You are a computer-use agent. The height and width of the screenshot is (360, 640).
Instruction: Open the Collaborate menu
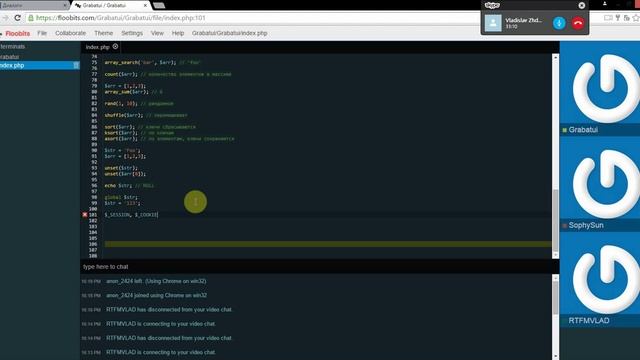(71, 33)
